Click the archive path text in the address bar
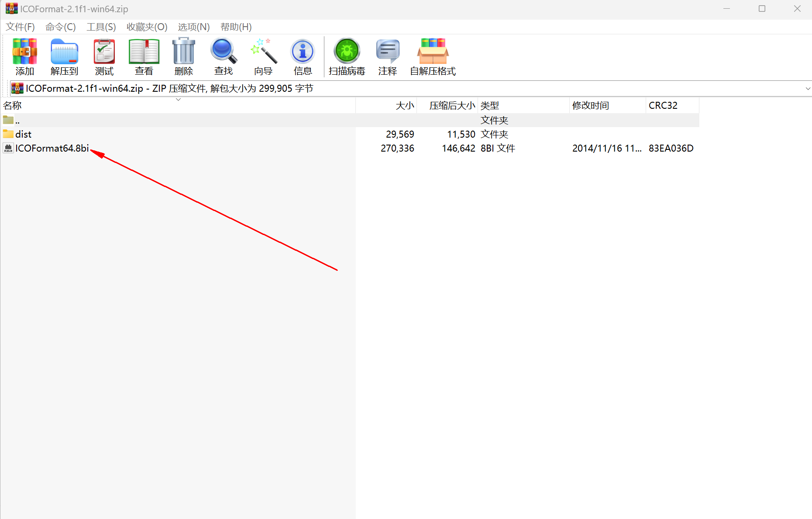This screenshot has width=812, height=519. point(169,88)
